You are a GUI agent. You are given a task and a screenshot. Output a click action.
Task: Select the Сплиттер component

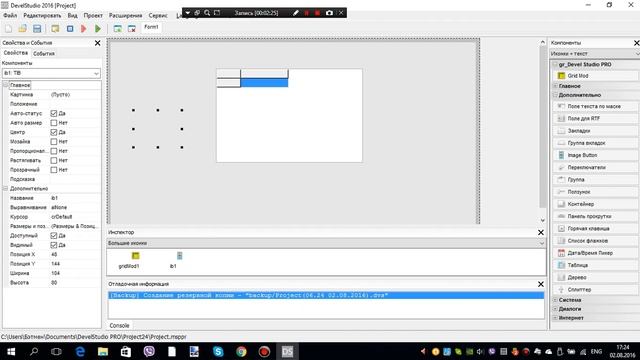(x=595, y=289)
